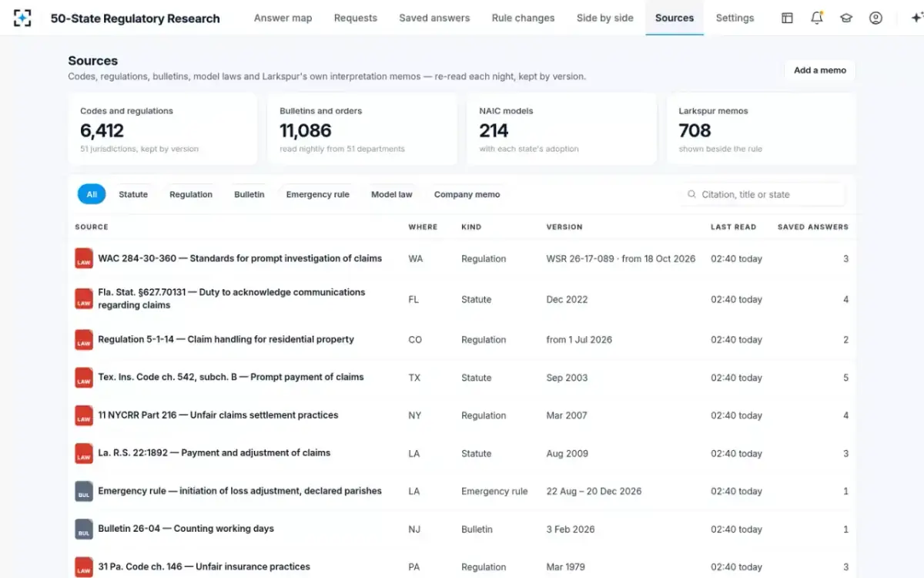Viewport: 924px width, 578px height.
Task: Click the LAW icon for 11 NYCRR Part 216
Action: click(x=84, y=415)
